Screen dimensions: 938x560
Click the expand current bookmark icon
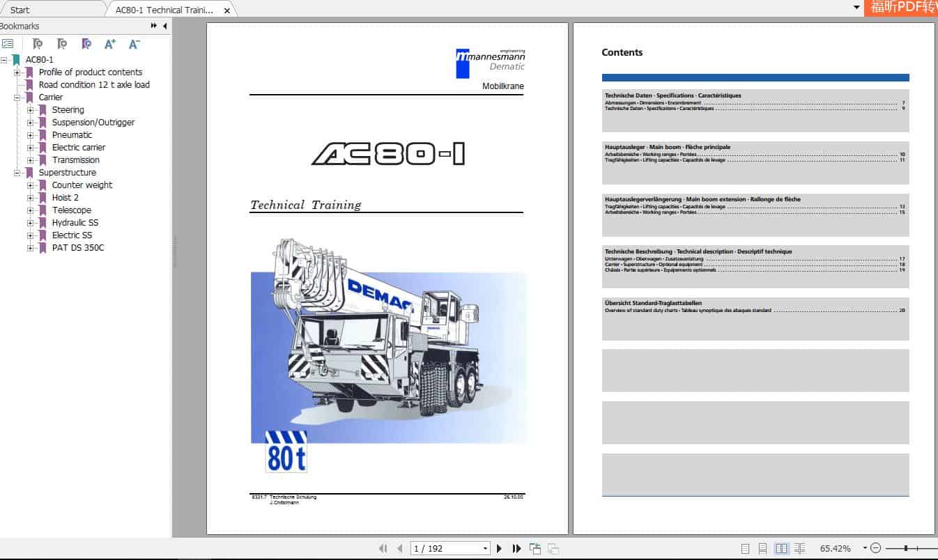(x=86, y=43)
